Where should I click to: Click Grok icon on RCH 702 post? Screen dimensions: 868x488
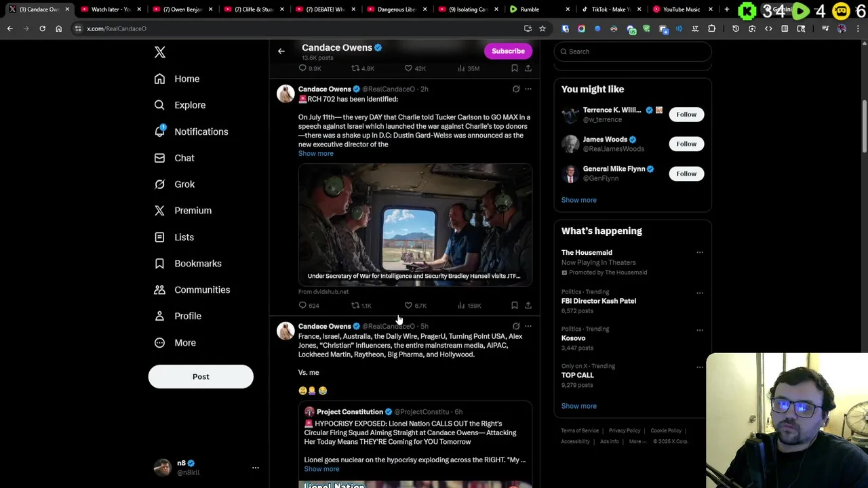pyautogui.click(x=516, y=89)
